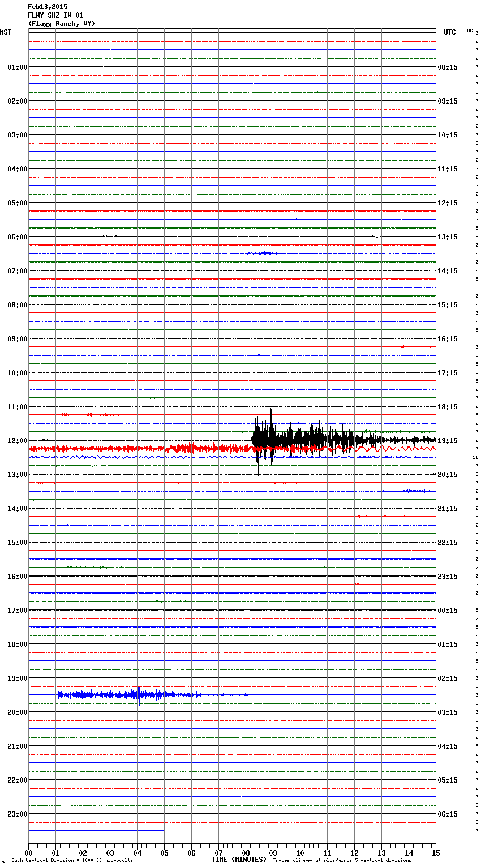Click the 16:15 UTC time label
481x868 pixels.
[x=448, y=339]
